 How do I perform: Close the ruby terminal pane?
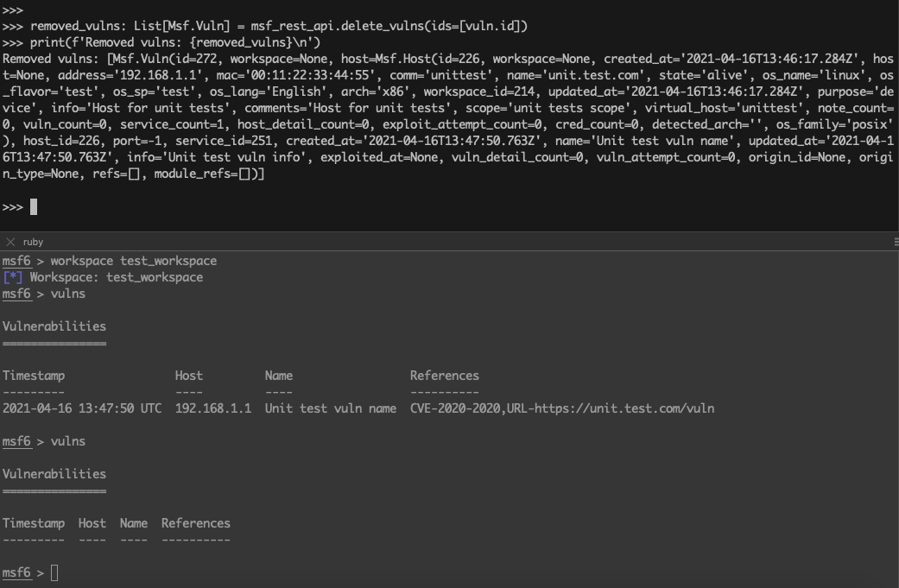[10, 242]
